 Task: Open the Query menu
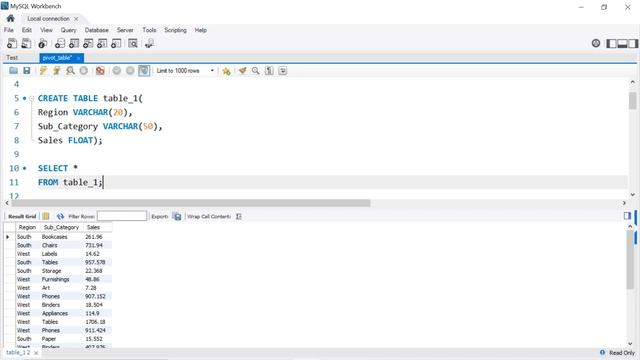[x=69, y=30]
